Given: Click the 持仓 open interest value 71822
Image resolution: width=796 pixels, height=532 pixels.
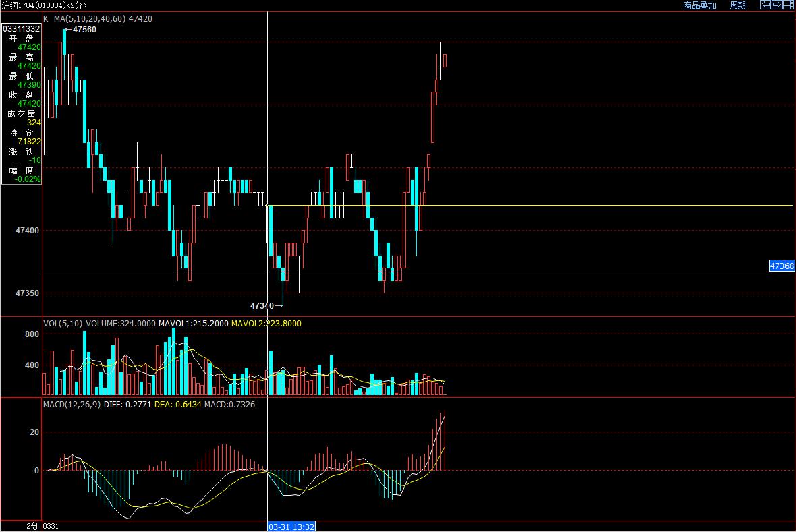Looking at the screenshot, I should point(29,142).
